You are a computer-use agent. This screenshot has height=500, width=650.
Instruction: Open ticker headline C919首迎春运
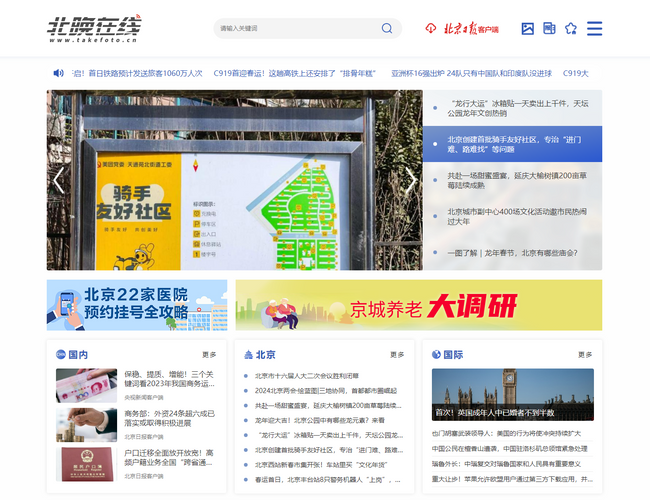tap(295, 73)
